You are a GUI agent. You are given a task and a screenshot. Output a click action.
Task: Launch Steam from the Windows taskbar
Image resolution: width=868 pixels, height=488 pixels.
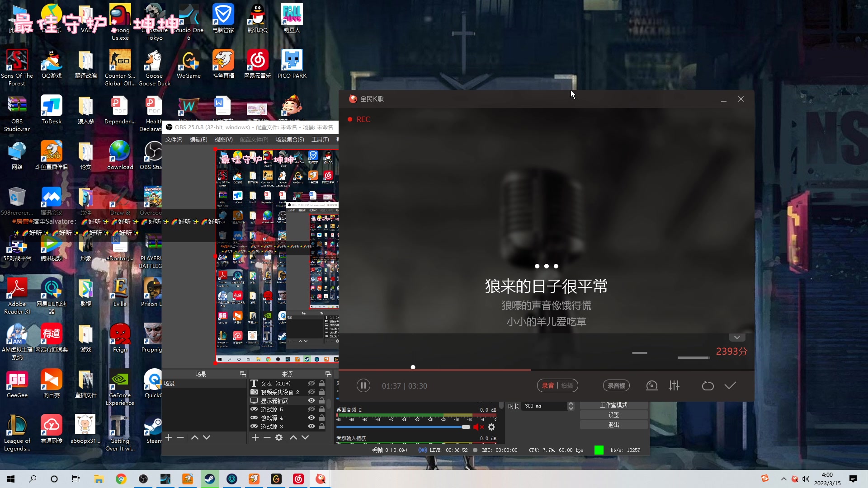(209, 479)
